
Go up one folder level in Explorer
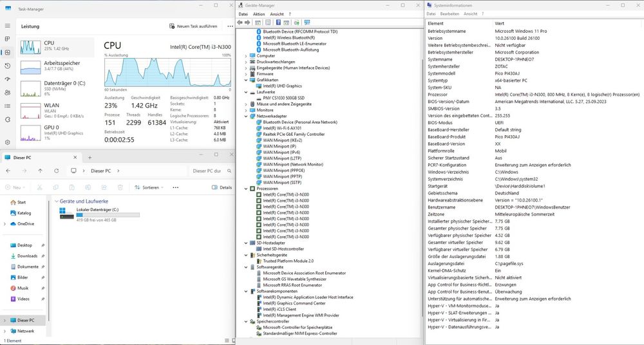[x=40, y=171]
